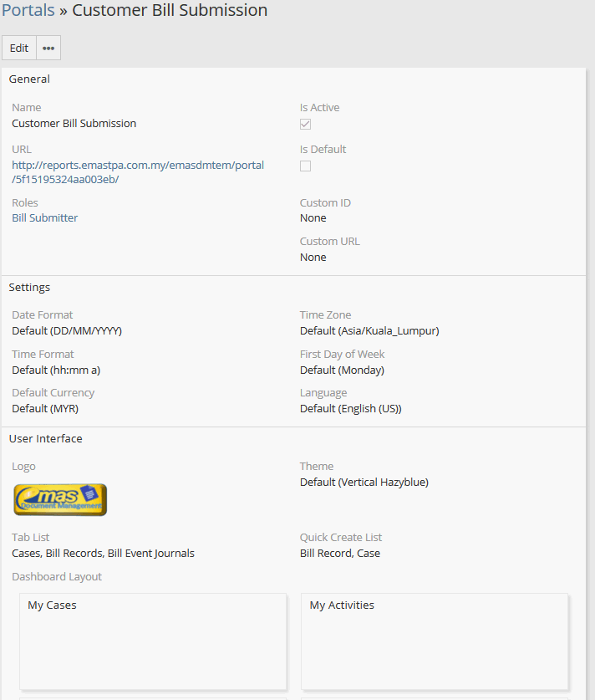Click Default (Monday) first day value

[342, 370]
